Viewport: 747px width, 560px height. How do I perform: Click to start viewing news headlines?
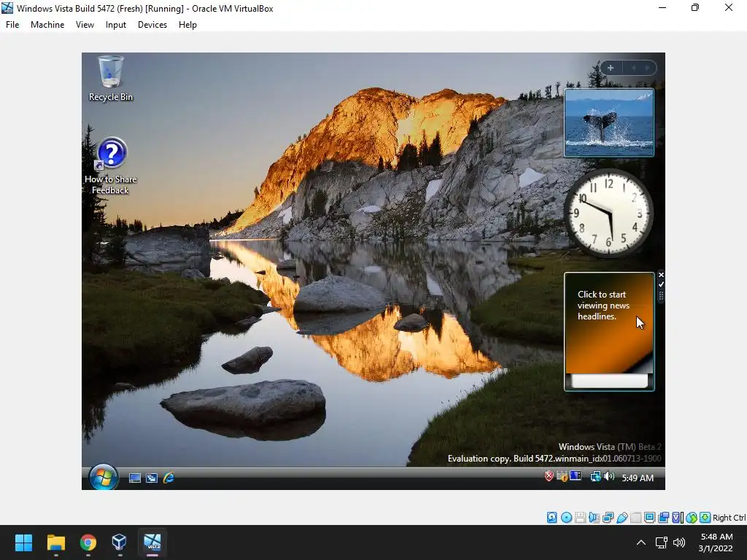point(603,306)
